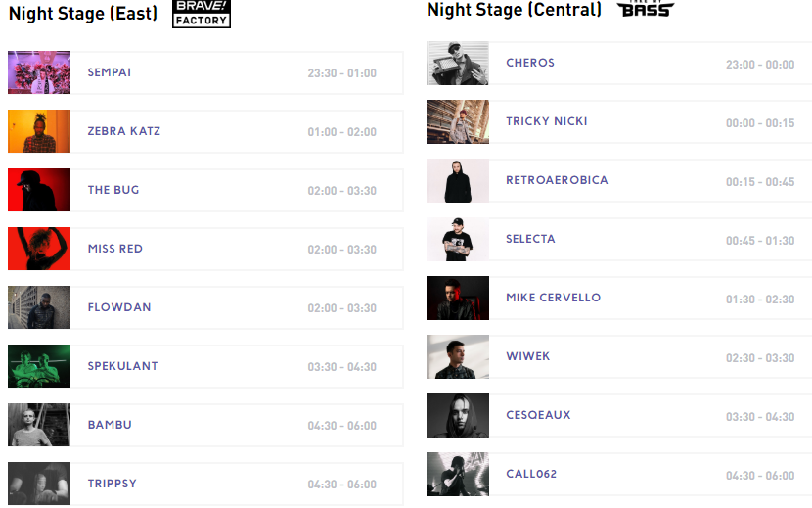Open the Zebra Katz artist photo

coord(39,131)
